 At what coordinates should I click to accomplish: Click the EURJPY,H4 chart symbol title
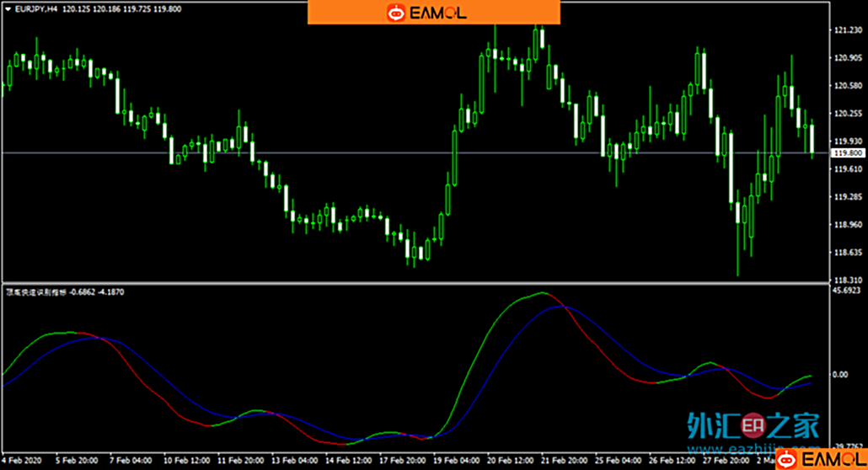tap(35, 8)
